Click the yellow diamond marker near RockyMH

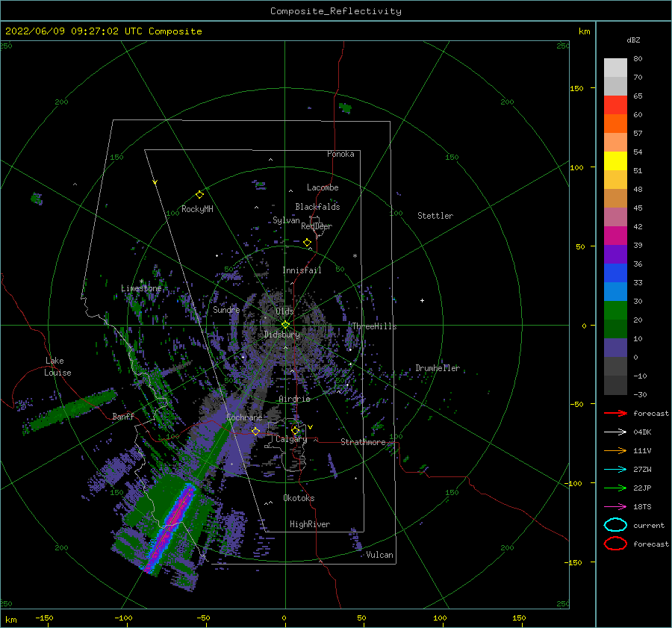pyautogui.click(x=199, y=195)
